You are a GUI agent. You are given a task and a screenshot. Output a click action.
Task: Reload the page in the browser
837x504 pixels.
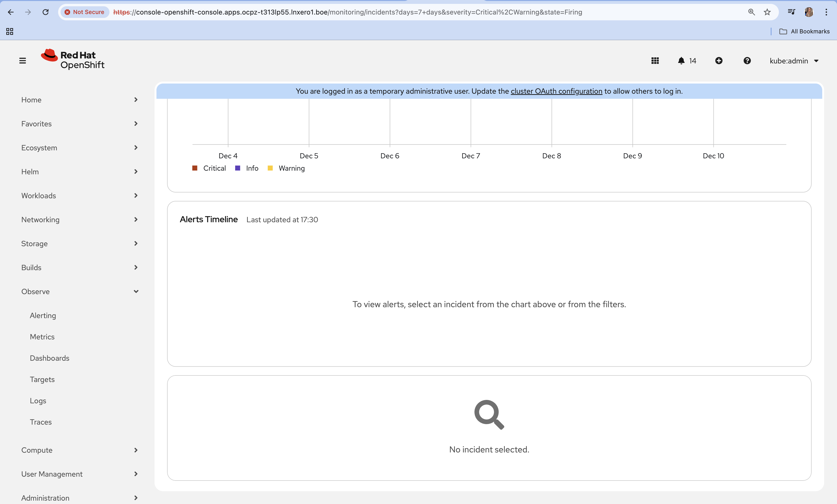(x=46, y=12)
